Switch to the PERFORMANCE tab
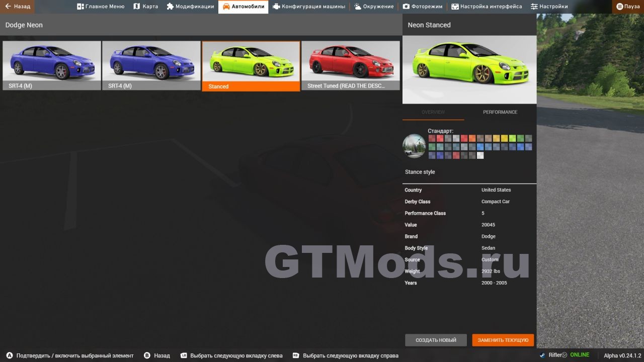This screenshot has width=644, height=362. 500,112
